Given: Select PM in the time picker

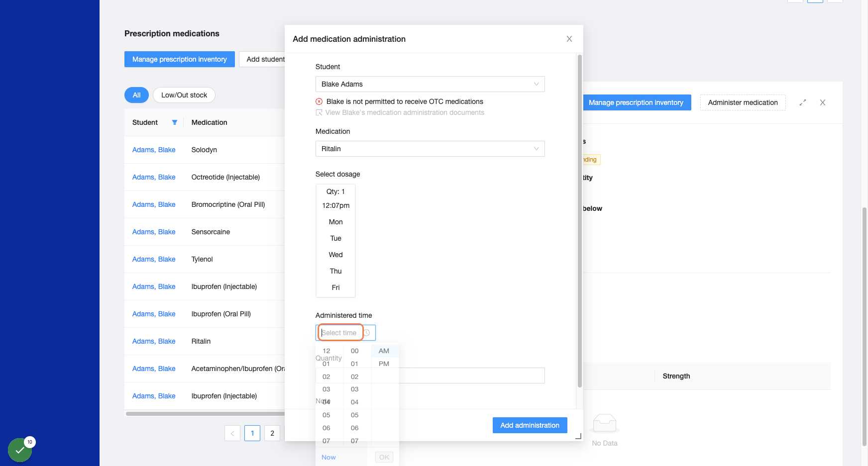Looking at the screenshot, I should [384, 364].
